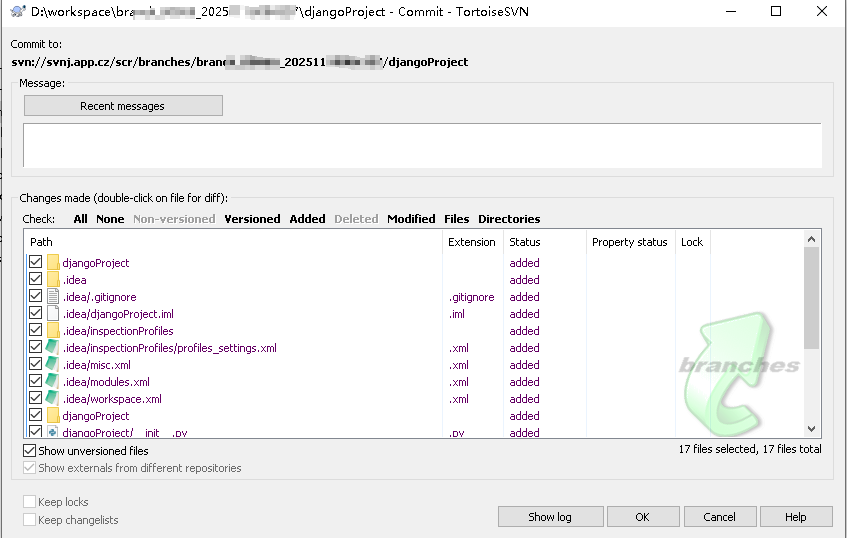Screen dimensions: 847x538
Task: Click xml icon for profiles_settings.xml
Action: point(52,348)
